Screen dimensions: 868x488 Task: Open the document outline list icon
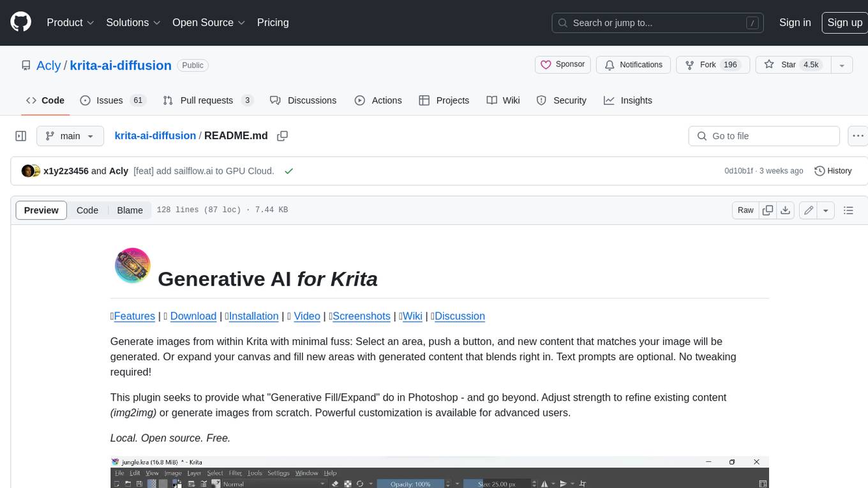click(848, 210)
